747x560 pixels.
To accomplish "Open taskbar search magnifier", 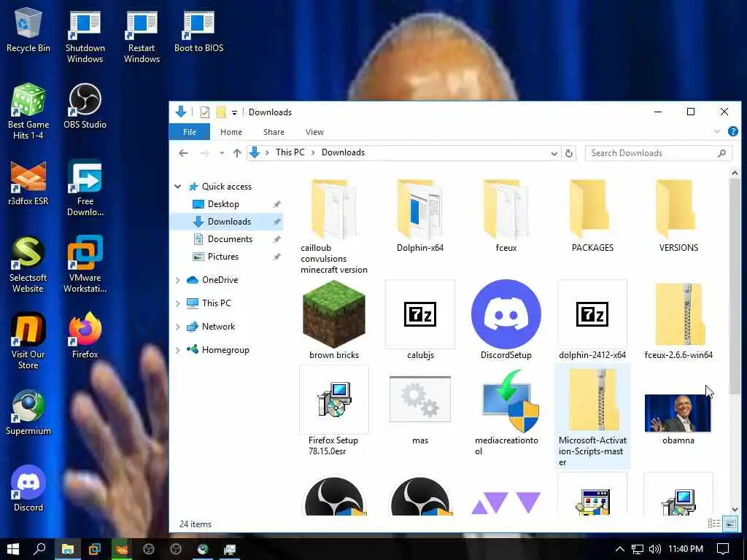I will (x=40, y=549).
